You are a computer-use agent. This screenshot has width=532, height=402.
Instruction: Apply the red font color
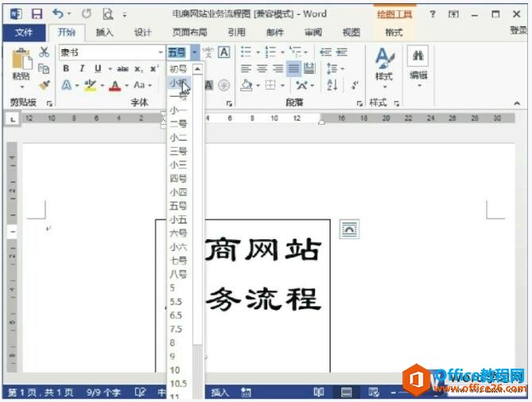[115, 86]
